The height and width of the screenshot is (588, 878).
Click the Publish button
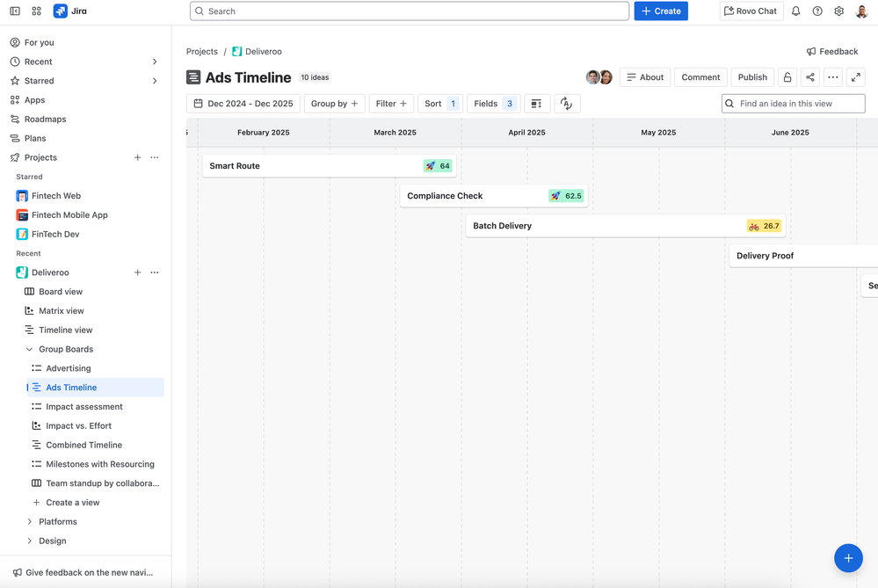[x=752, y=76]
